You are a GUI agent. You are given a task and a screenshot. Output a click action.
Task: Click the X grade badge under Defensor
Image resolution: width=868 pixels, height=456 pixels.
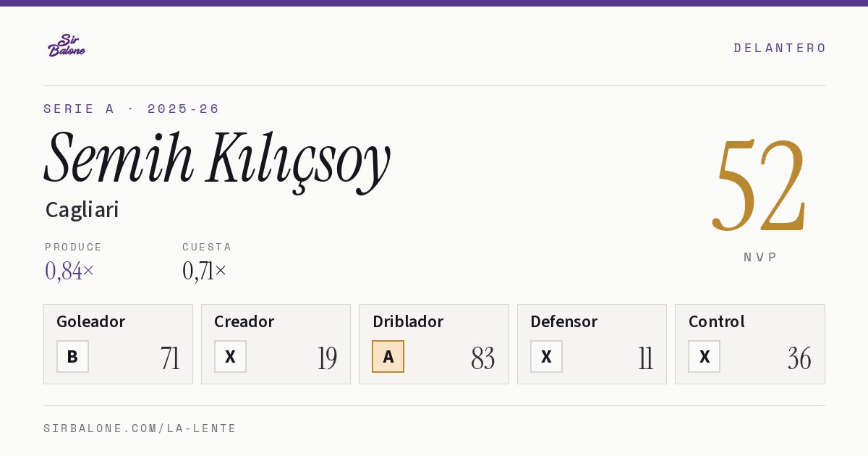546,357
